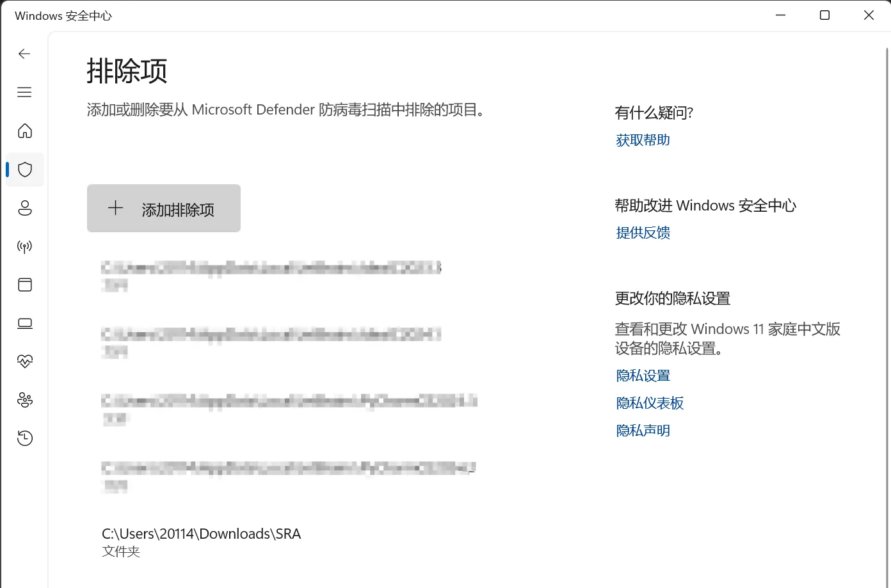Select the C:\Users\20114\Downloads\SRA exclusion entry
891x588 pixels.
[201, 542]
